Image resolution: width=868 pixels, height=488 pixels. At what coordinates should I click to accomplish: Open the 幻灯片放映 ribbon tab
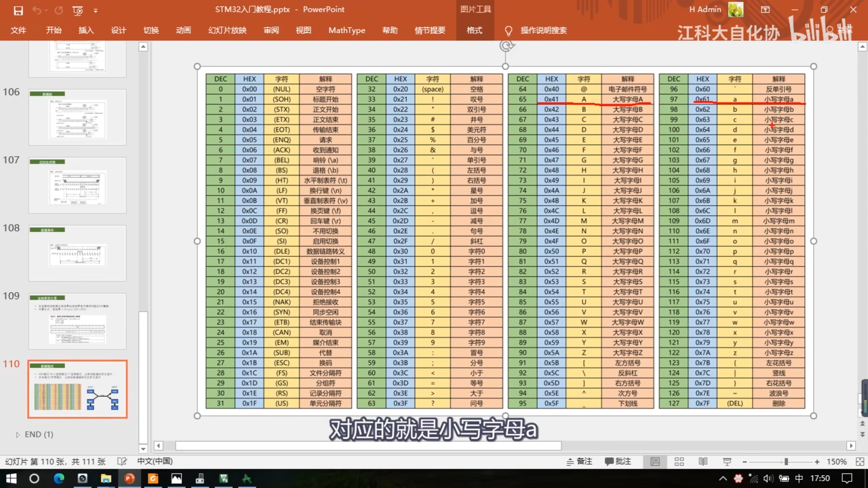coord(227,30)
